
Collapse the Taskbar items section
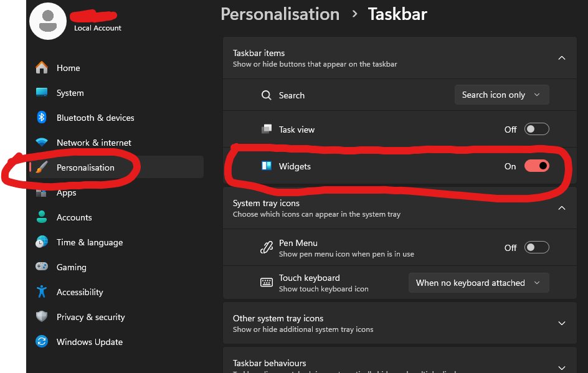coord(561,57)
